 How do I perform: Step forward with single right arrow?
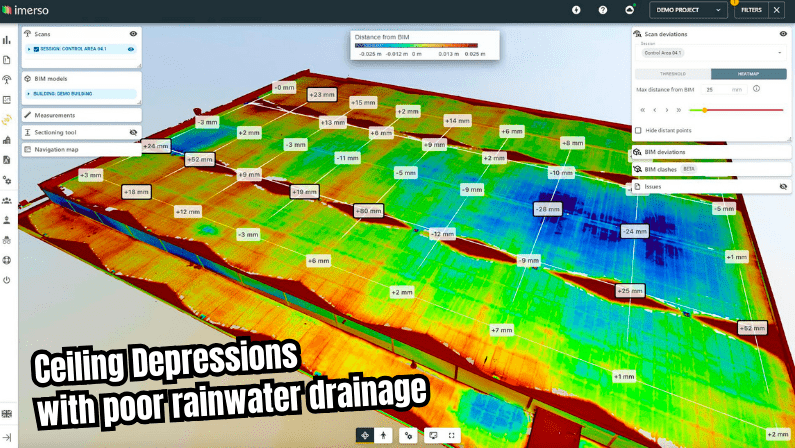667,110
